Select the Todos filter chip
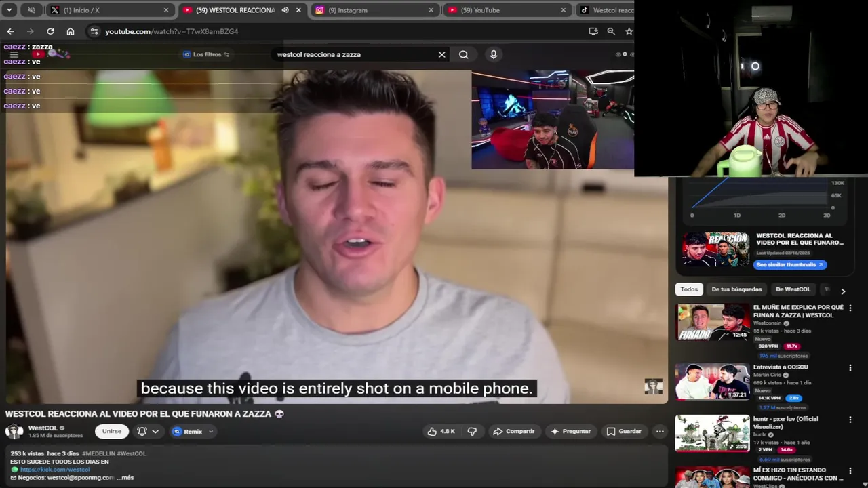The image size is (868, 488). click(689, 289)
